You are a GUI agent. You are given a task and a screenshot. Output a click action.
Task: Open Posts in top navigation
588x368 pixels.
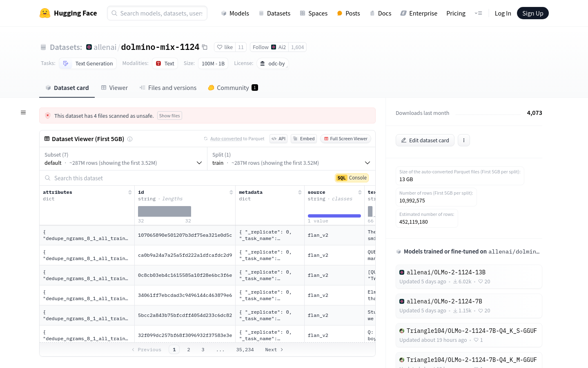pos(348,13)
